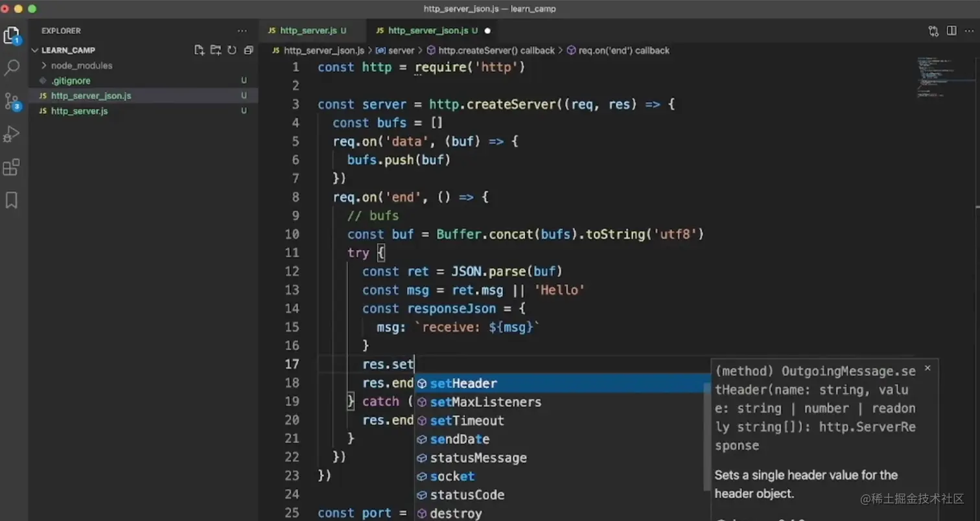Viewport: 980px width, 521px height.
Task: Open http_server.js from the Explorer tree
Action: coord(79,111)
